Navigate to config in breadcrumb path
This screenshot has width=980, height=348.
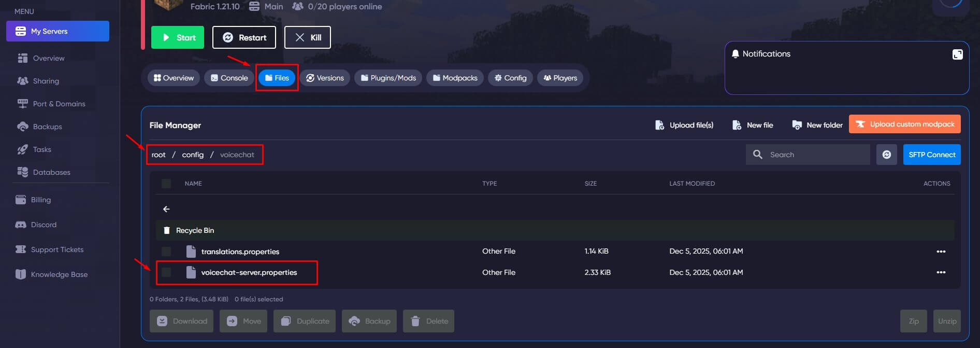(x=193, y=155)
